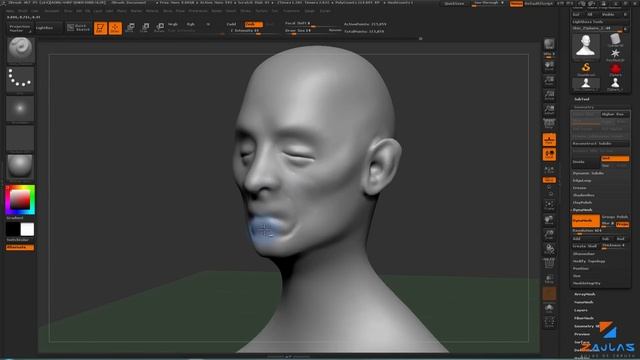Open the Document menu
The height and width of the screenshot is (360, 640).
[x=52, y=11]
